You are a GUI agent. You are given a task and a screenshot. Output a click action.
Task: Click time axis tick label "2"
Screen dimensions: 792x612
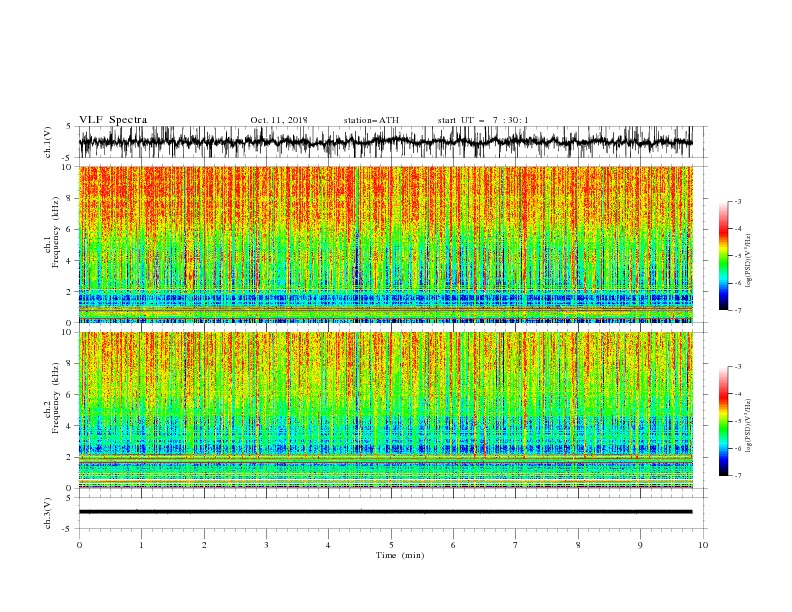point(204,545)
